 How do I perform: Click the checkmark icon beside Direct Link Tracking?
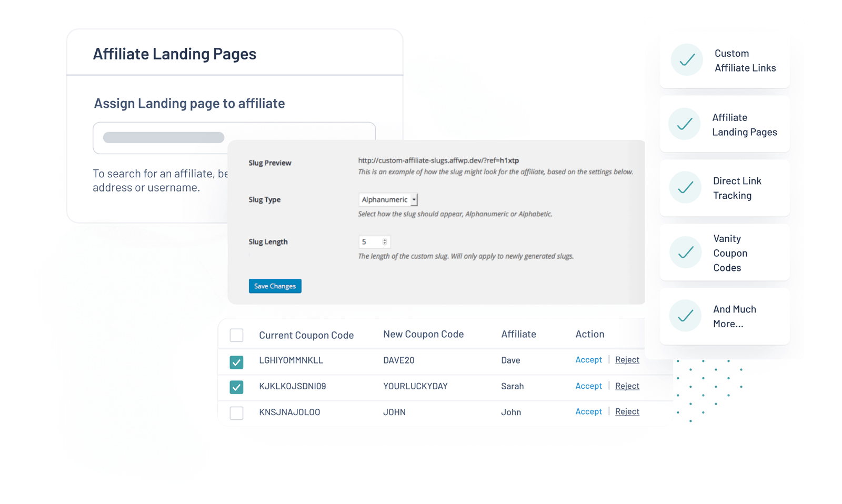coord(685,188)
